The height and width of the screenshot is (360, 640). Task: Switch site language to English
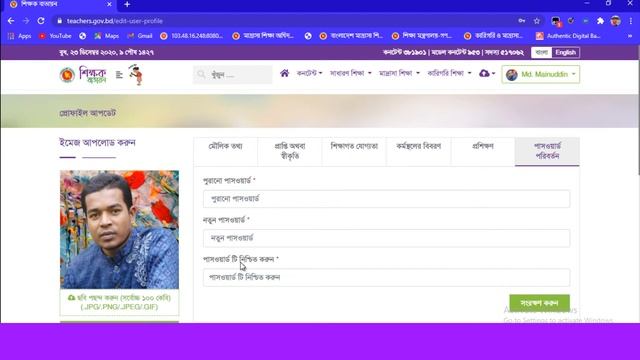point(565,52)
